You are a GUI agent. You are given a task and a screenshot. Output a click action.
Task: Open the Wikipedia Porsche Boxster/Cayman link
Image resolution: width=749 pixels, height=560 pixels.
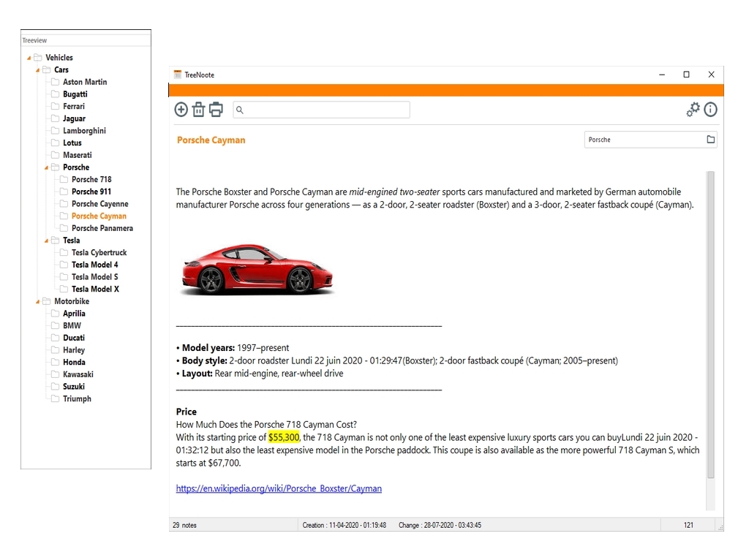point(279,488)
